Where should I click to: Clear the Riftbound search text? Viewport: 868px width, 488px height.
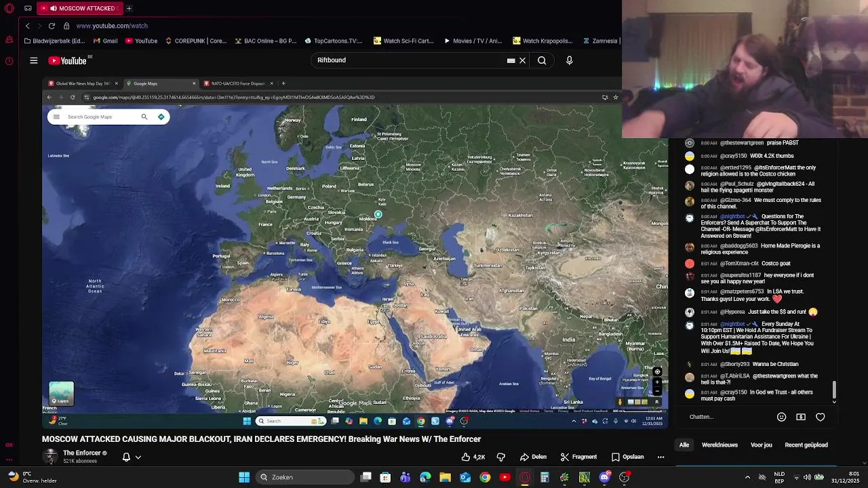pyautogui.click(x=522, y=60)
